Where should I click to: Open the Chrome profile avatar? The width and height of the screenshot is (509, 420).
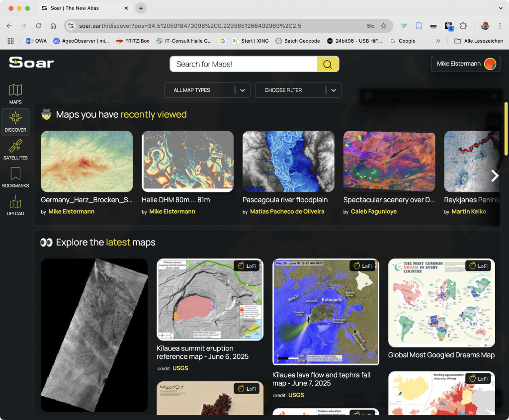(485, 26)
